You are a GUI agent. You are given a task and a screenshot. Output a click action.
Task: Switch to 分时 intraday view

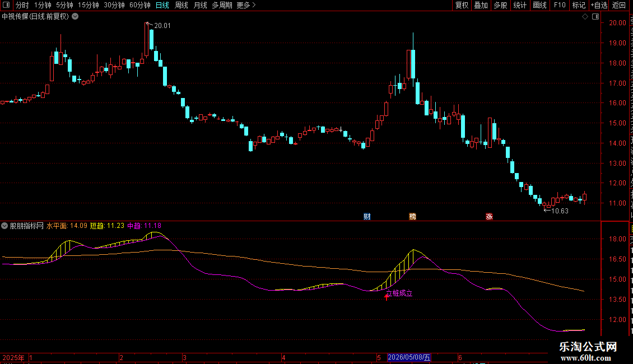pyautogui.click(x=22, y=5)
